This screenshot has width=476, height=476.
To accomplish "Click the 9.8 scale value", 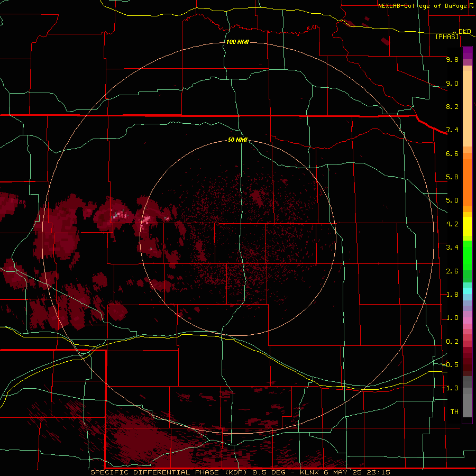I will point(452,59).
